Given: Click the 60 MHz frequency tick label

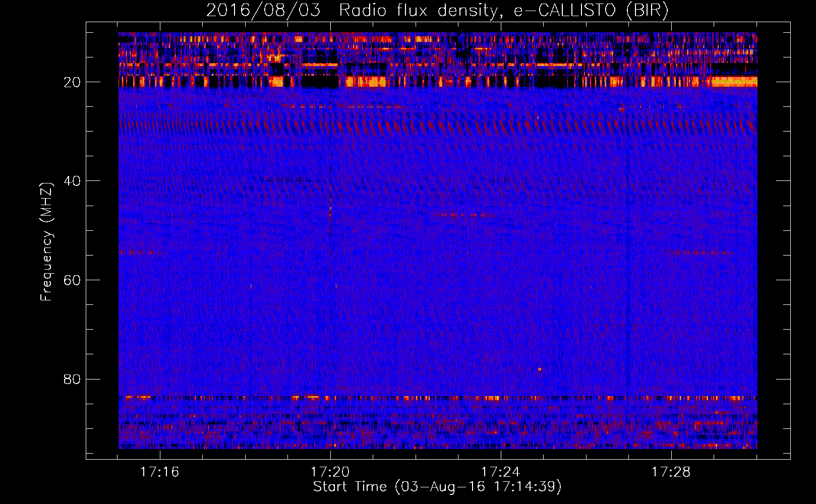Looking at the screenshot, I should [72, 280].
